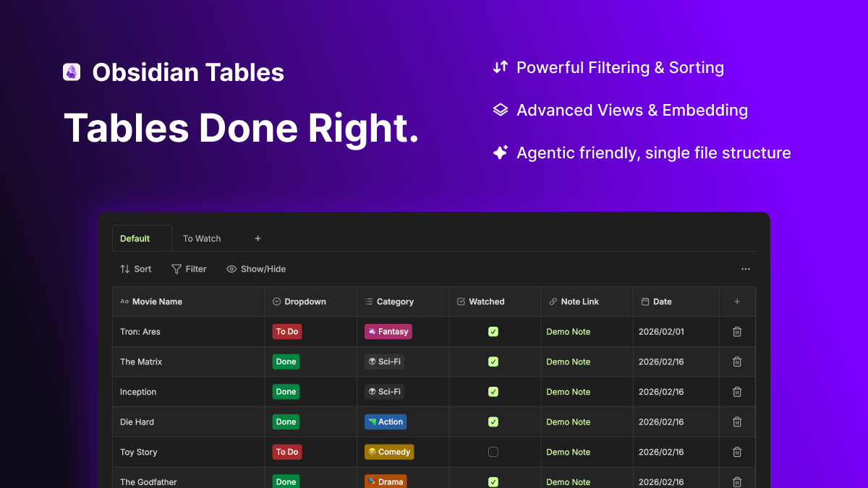Switch to the Default view tab

(x=142, y=239)
